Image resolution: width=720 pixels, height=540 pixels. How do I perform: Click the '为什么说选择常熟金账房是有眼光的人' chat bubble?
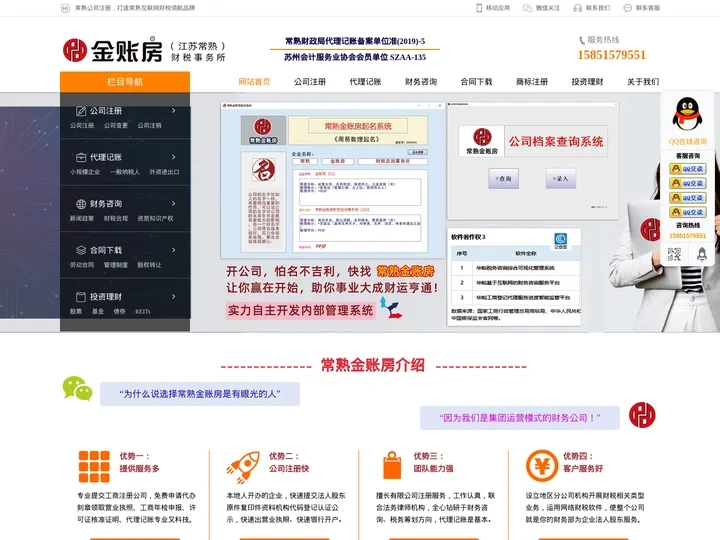tap(200, 394)
